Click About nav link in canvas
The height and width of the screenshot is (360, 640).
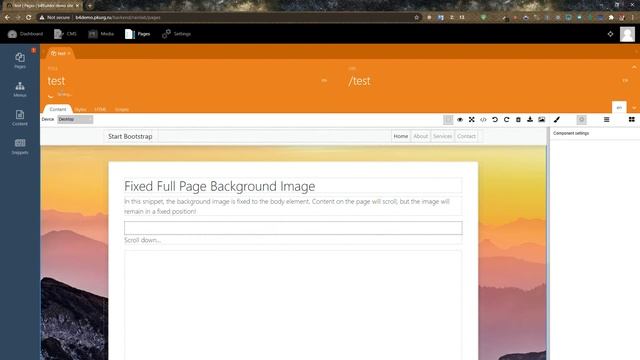(420, 136)
